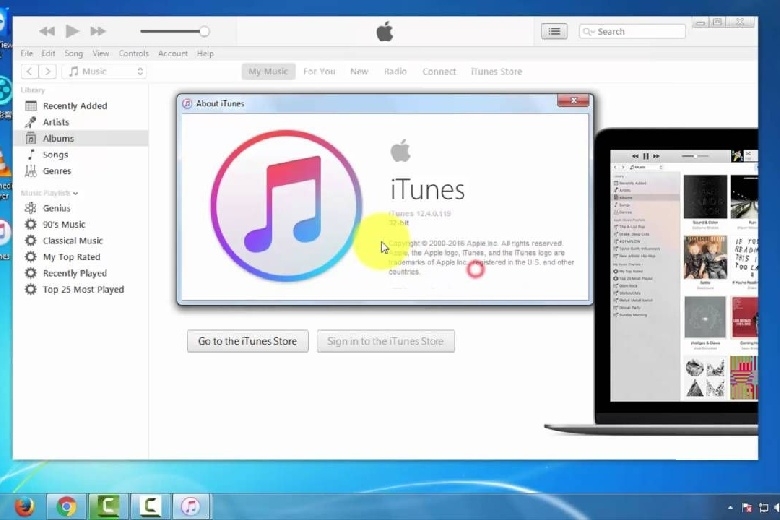Select Albums in the Library sidebar
Viewport: 780px width, 520px height.
point(81,138)
